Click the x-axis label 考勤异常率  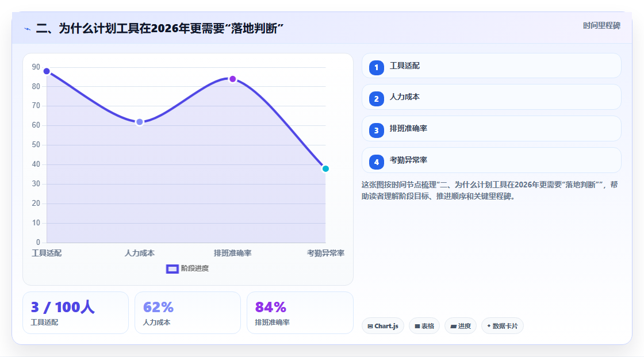(x=325, y=253)
